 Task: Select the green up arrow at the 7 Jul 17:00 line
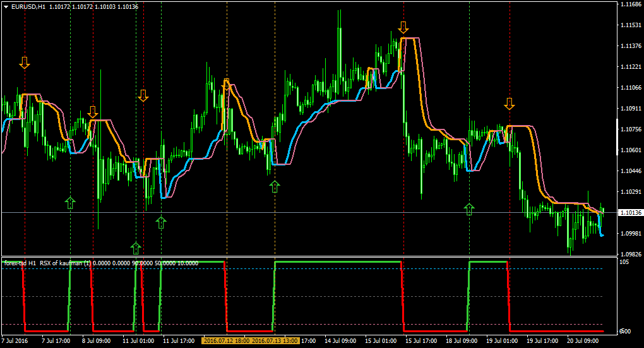70,203
